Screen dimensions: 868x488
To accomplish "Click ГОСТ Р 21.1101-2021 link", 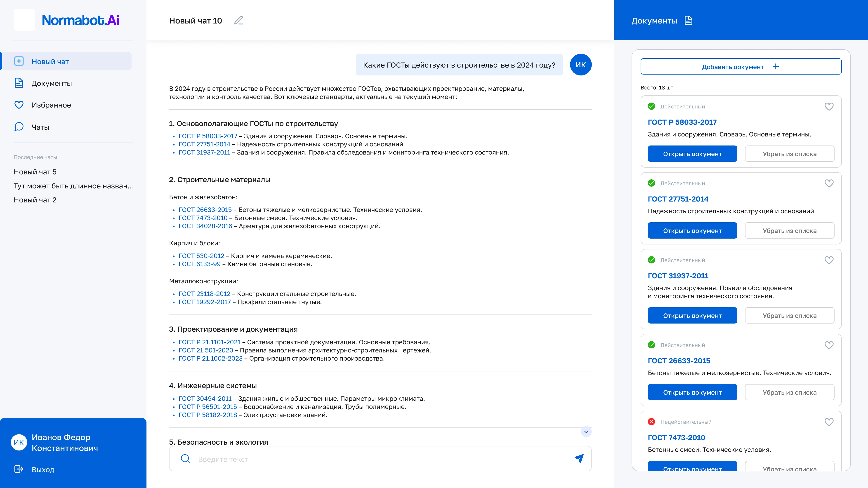I will (x=209, y=342).
